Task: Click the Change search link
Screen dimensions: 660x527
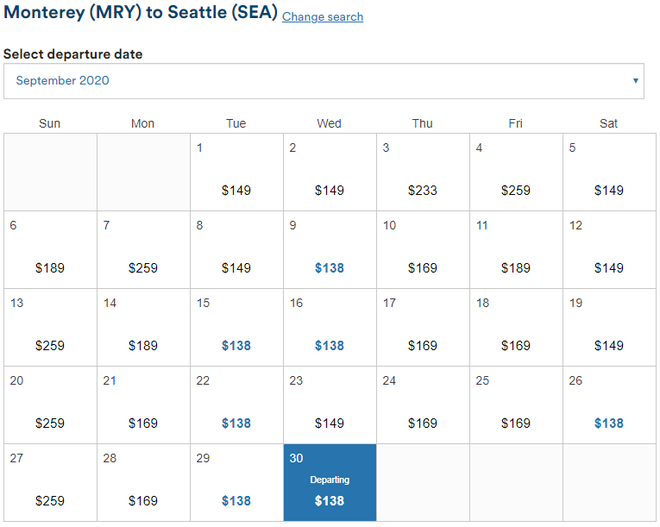Action: tap(322, 17)
